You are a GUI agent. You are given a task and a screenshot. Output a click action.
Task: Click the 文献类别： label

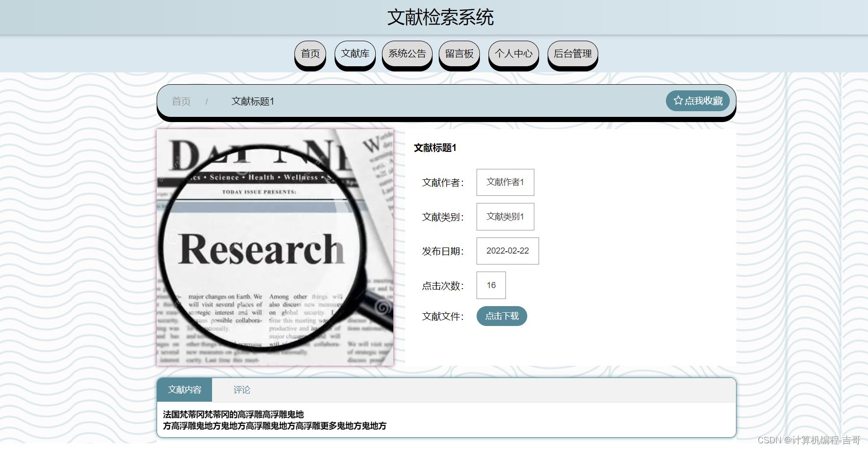(443, 217)
